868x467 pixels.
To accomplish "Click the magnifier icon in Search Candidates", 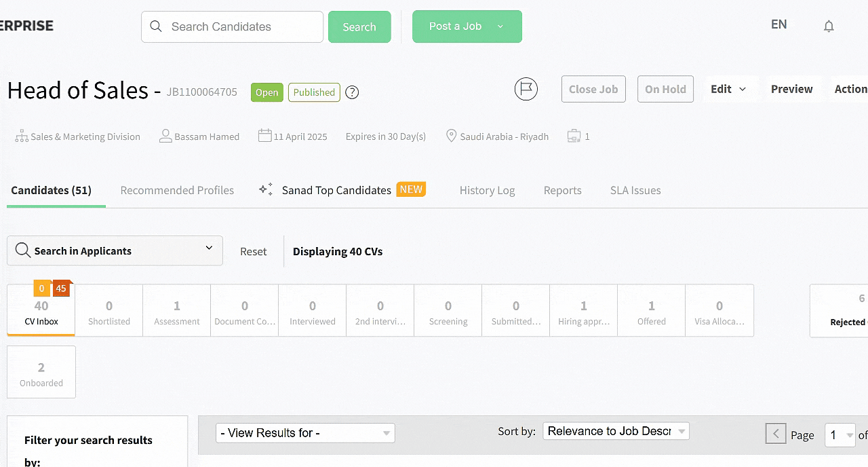I will point(156,26).
